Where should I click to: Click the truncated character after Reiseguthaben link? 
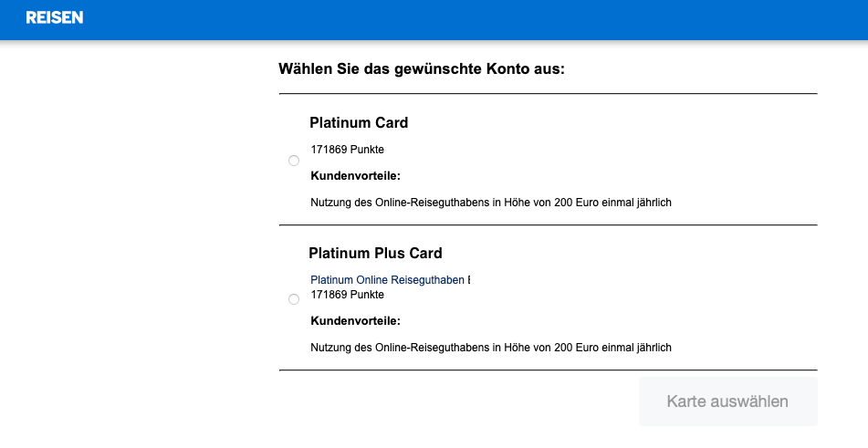469,280
